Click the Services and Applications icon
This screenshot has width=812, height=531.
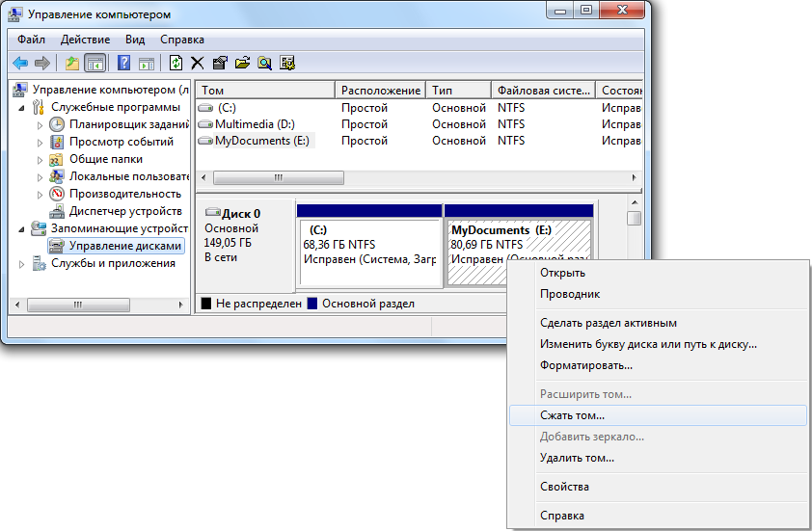(x=39, y=263)
